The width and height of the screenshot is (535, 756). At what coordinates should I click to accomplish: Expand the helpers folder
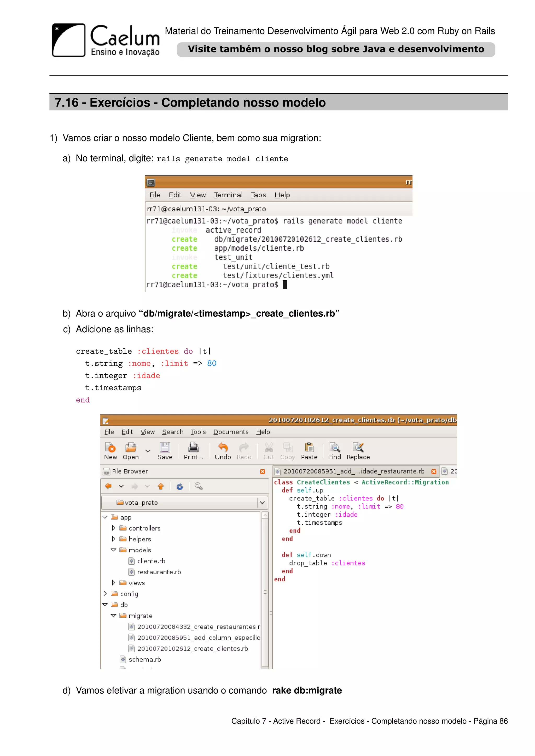pos(113,539)
